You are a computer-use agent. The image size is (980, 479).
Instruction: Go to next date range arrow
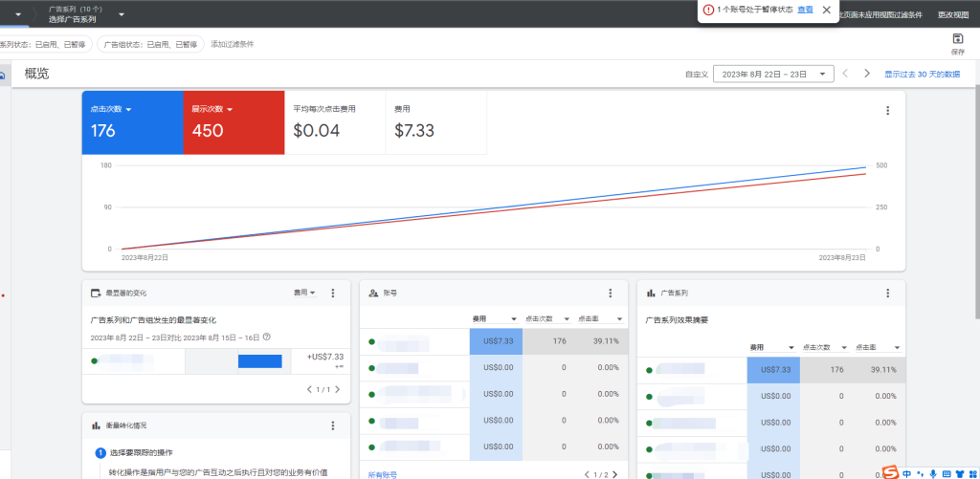[867, 74]
